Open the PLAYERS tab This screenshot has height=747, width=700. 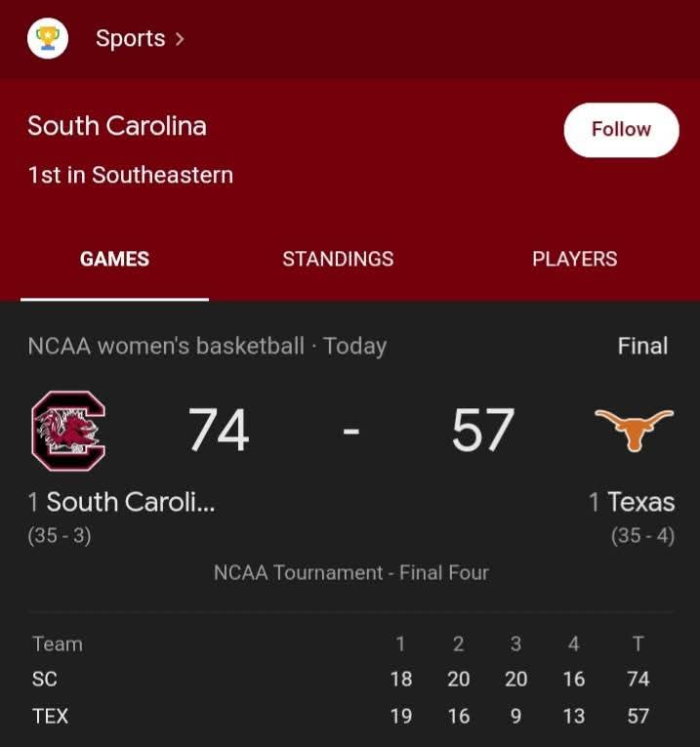575,259
